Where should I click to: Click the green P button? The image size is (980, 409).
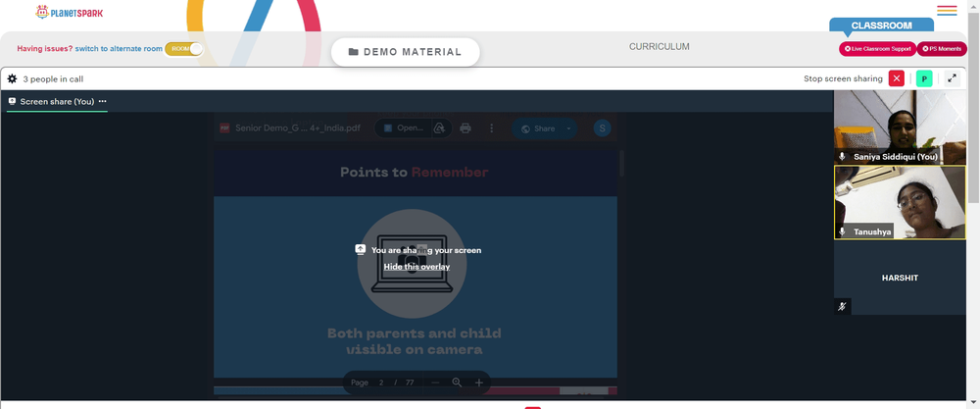(924, 78)
